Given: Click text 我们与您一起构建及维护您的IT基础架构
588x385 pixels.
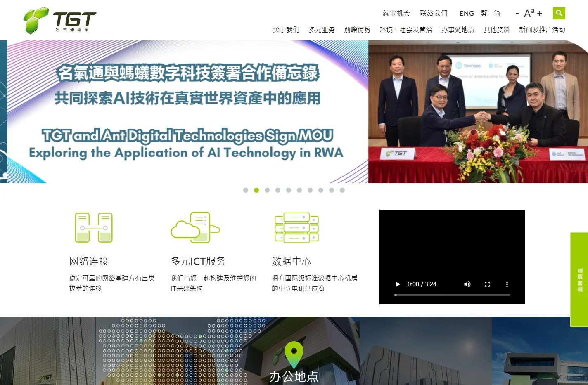Looking at the screenshot, I should 213,283.
